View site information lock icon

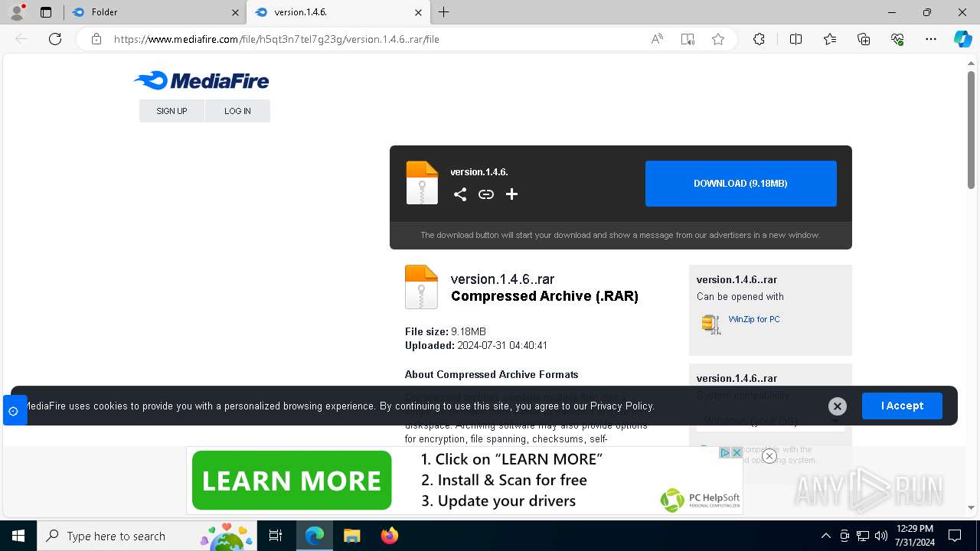click(x=96, y=39)
